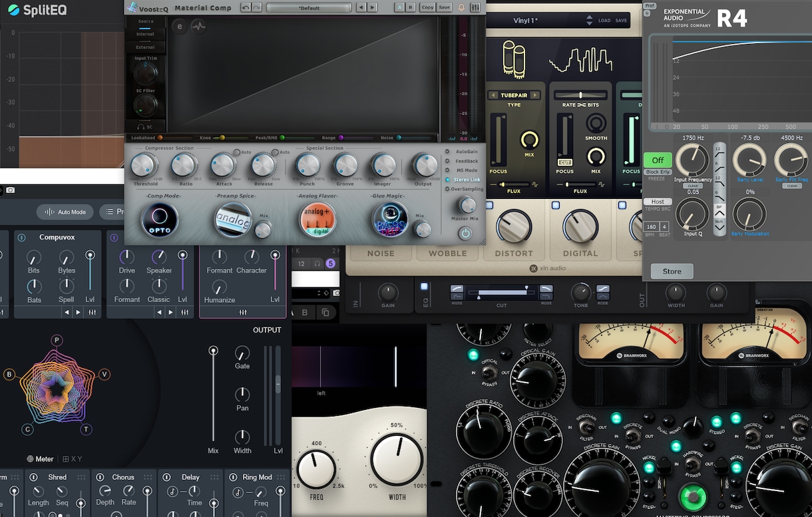Toggle the DISTORT module checkbox
Viewport: 812px width, 517px height.
tap(489, 205)
